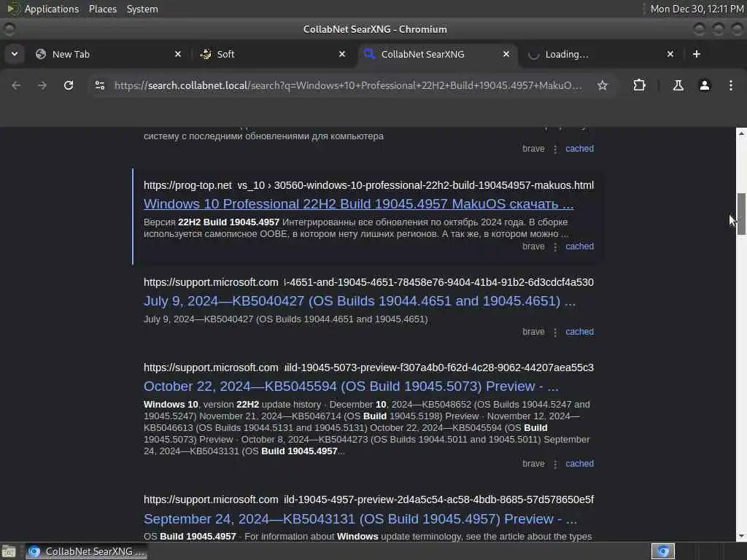Image resolution: width=747 pixels, height=560 pixels.
Task: Close the New Tab tab
Action: (178, 54)
